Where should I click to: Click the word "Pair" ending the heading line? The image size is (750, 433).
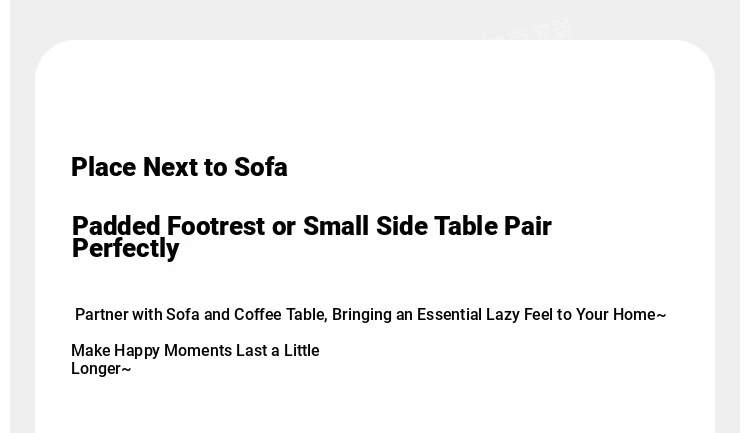click(x=528, y=226)
